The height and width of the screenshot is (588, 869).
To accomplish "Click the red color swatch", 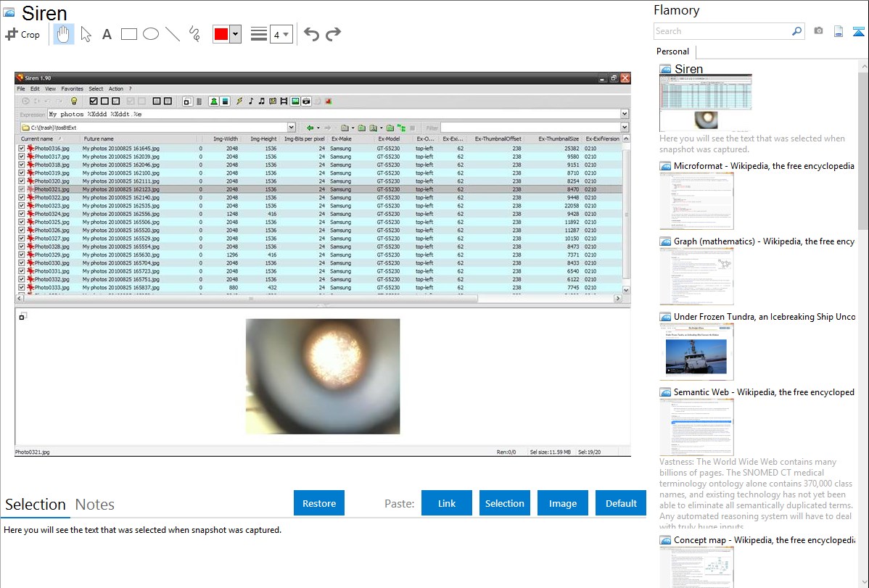I will pos(221,35).
